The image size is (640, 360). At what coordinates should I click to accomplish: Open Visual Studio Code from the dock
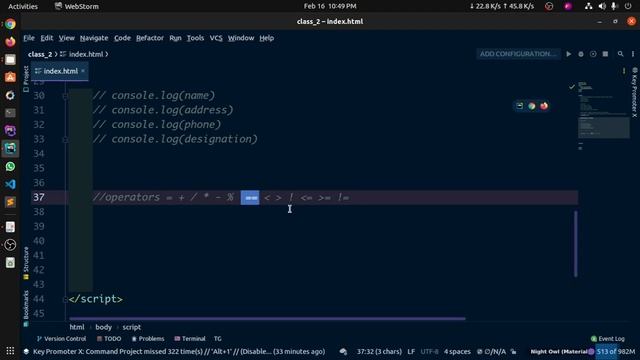coord(10,184)
